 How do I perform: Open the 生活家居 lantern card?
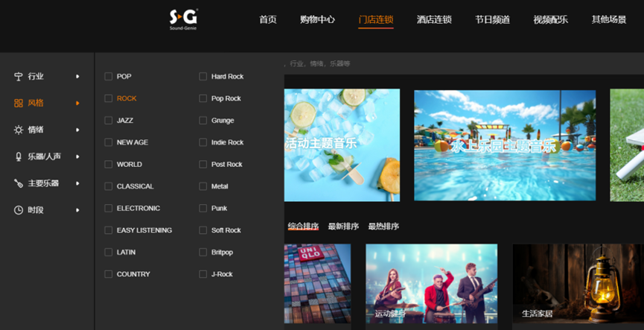(x=578, y=284)
